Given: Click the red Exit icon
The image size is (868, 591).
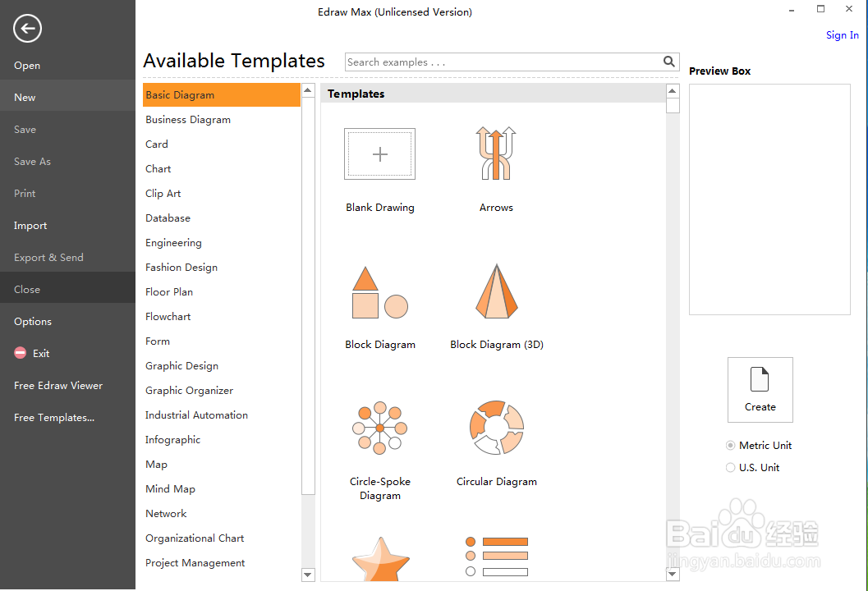Looking at the screenshot, I should point(20,353).
